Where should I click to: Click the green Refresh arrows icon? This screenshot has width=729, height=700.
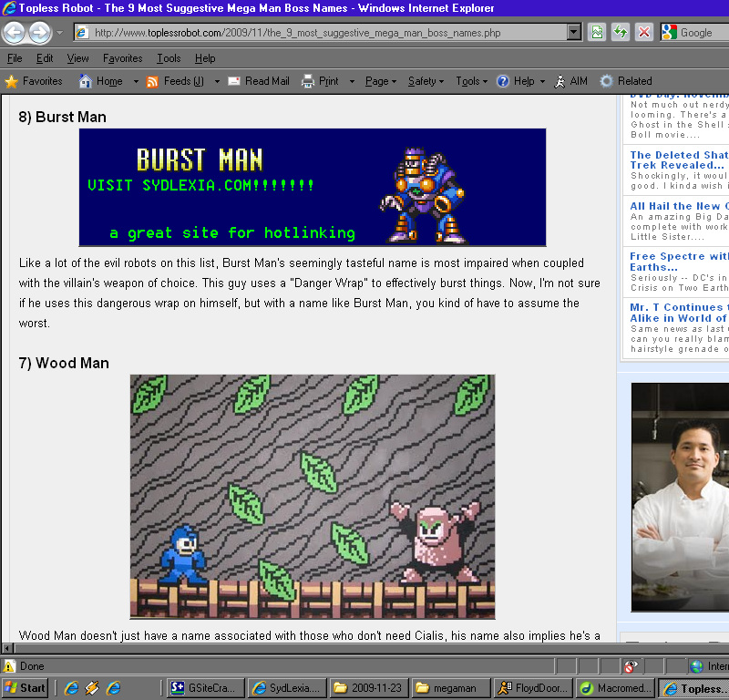621,33
